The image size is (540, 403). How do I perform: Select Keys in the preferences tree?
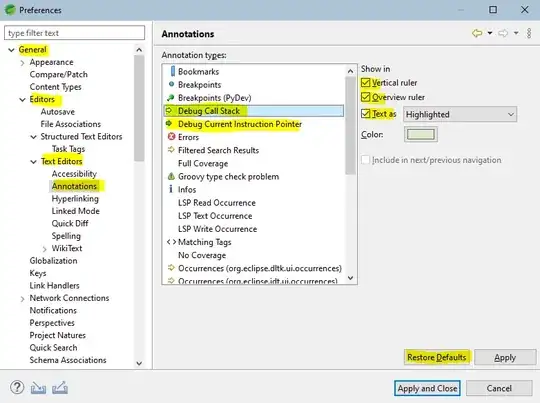[x=38, y=273]
